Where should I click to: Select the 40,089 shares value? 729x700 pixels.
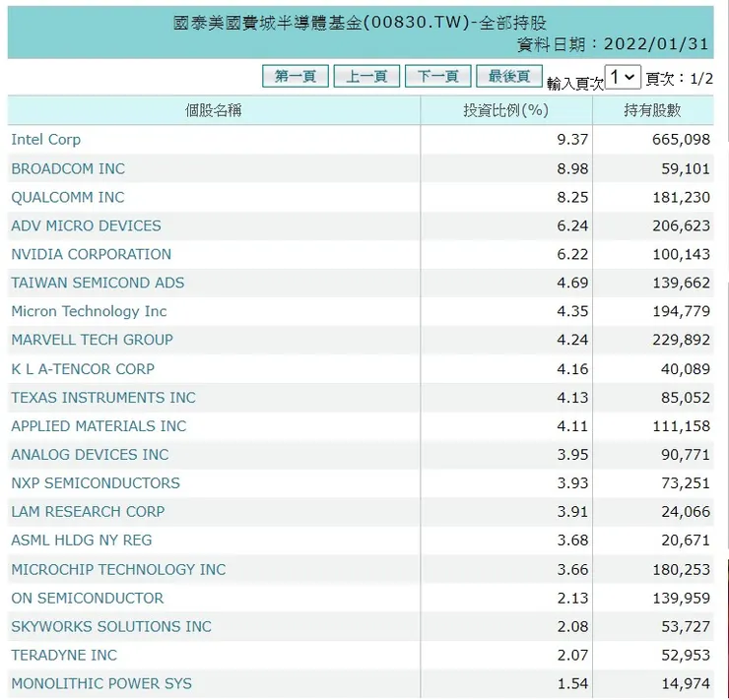click(686, 369)
